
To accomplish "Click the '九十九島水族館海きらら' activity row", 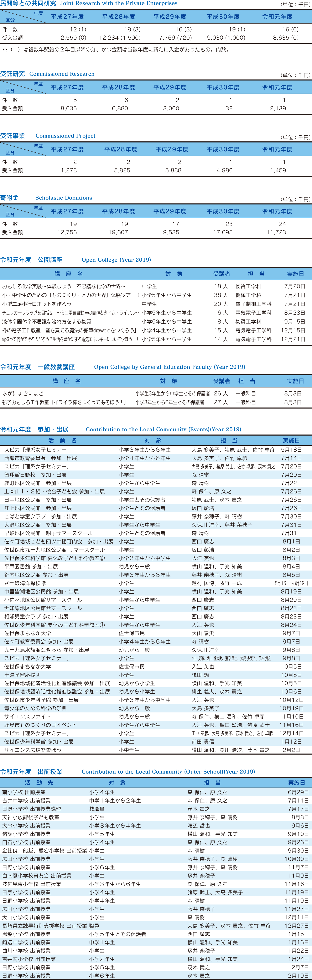I will pyautogui.click(x=156, y=650).
